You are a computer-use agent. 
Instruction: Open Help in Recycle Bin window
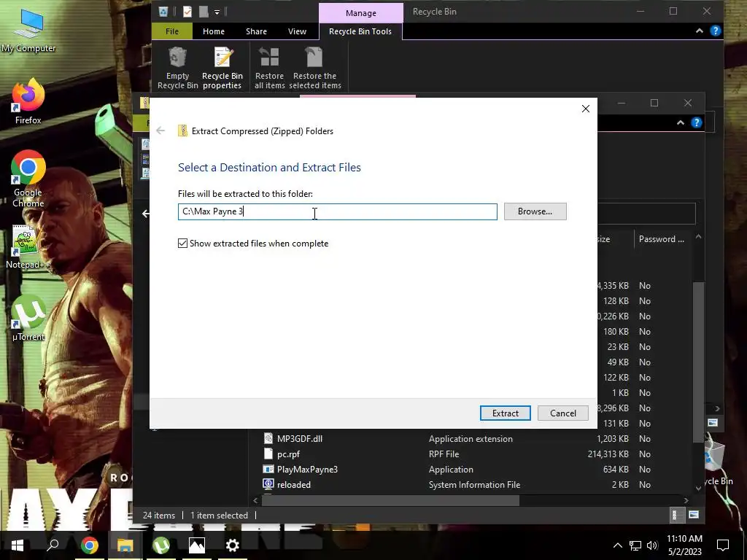[x=715, y=31]
